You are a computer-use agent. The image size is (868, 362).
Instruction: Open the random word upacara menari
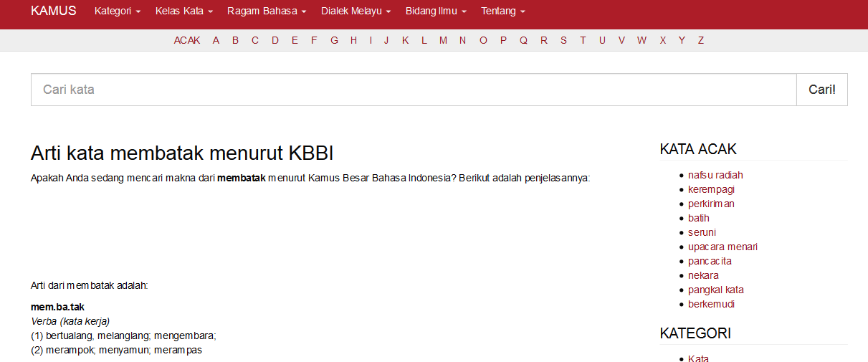722,247
